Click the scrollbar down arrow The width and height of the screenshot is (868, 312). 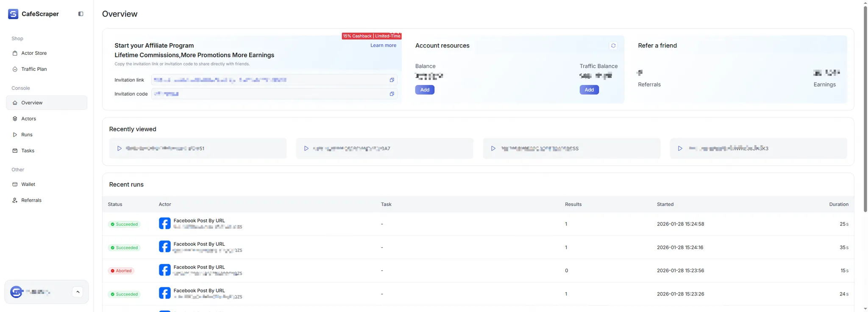[865, 309]
